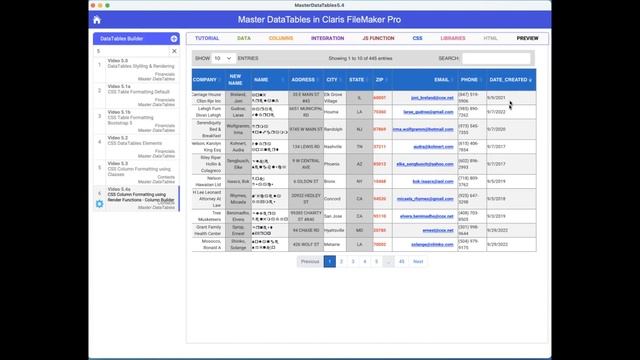Click the "San Jose" city cell
The width and height of the screenshot is (640, 360).
point(334,216)
